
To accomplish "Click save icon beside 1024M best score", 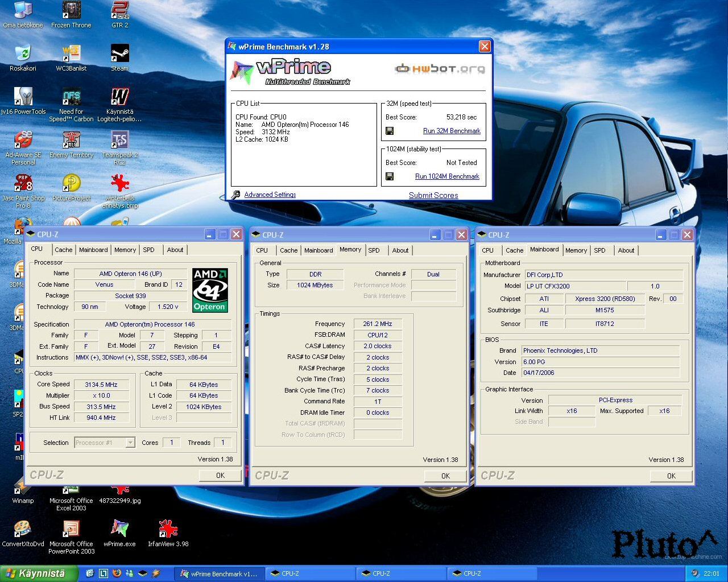I will tap(390, 176).
